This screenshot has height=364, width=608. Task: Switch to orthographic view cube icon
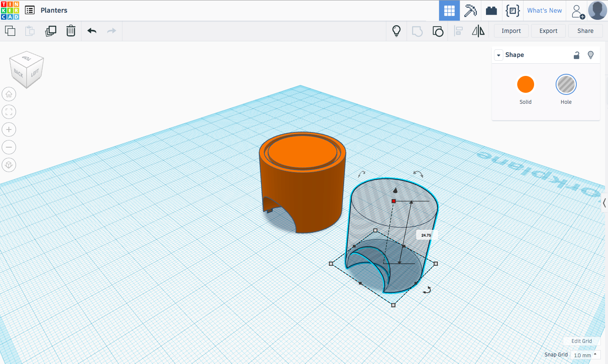pyautogui.click(x=9, y=165)
